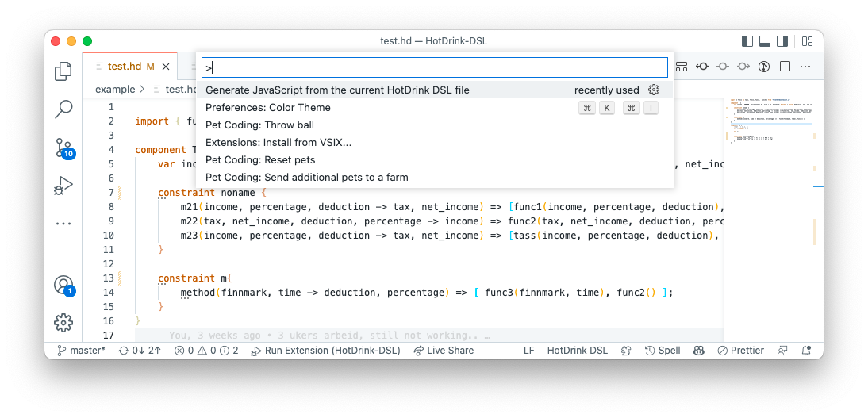868x418 pixels.
Task: Open the Git graph circular icon
Action: 764,67
